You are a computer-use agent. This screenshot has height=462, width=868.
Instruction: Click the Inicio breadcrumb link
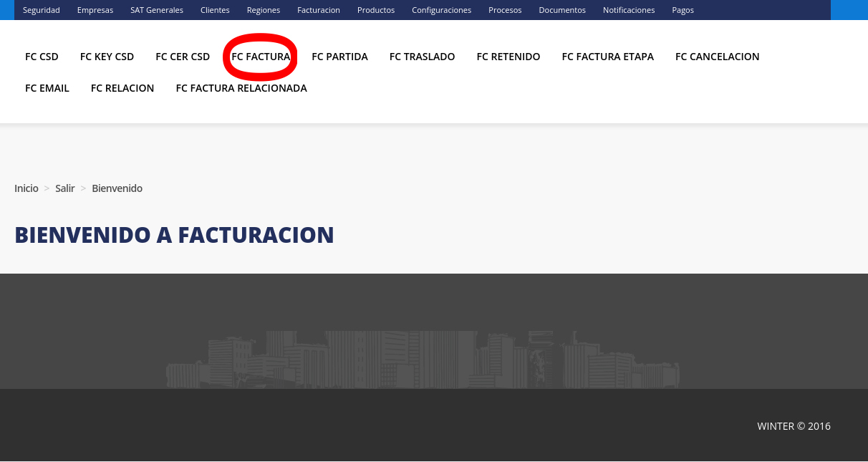coord(26,188)
